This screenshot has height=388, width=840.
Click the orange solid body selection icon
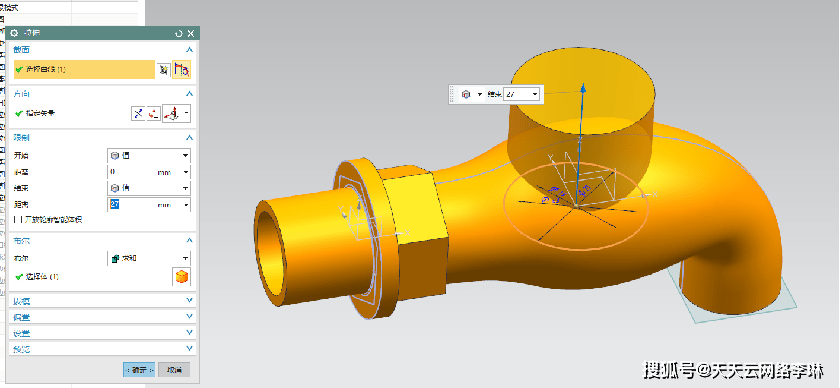(182, 277)
